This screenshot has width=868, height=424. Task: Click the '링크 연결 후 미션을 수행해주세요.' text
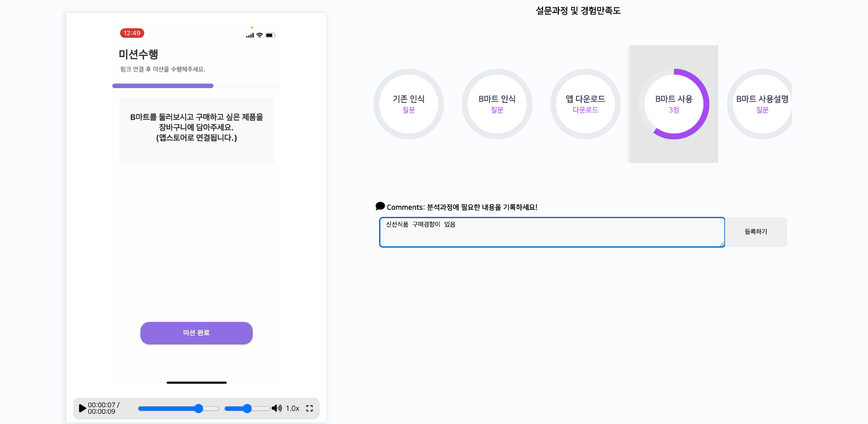tap(163, 69)
